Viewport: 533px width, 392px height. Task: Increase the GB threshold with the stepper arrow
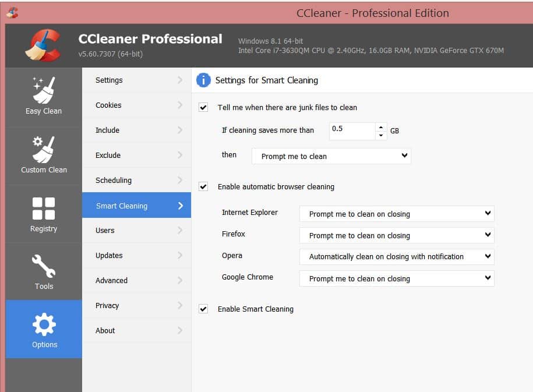[382, 128]
